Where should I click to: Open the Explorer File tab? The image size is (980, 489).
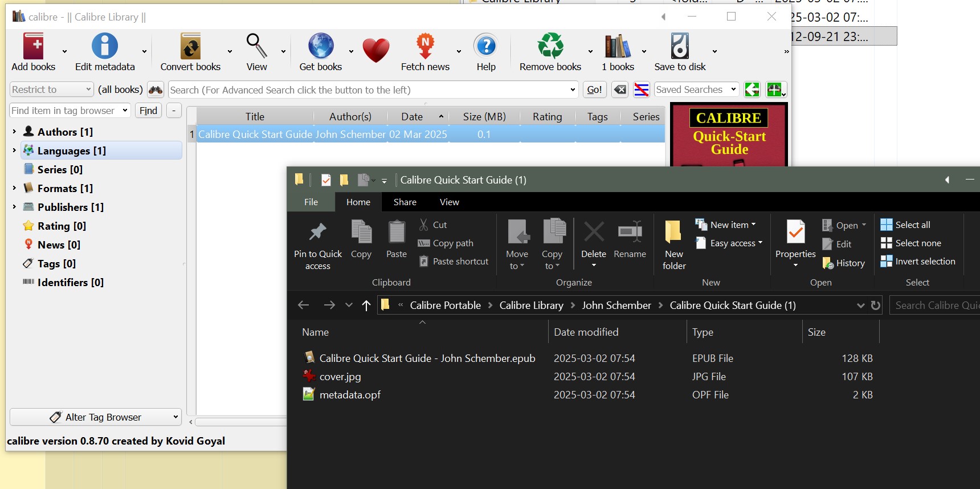click(311, 202)
